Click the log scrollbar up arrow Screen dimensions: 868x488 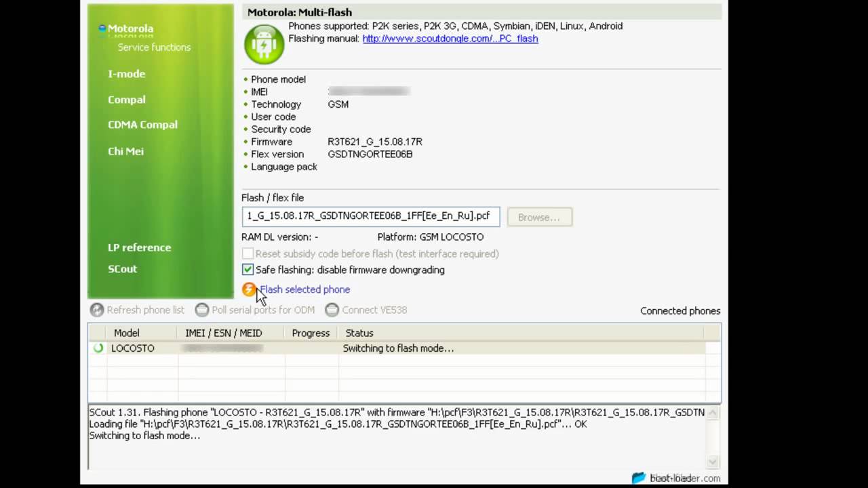713,412
